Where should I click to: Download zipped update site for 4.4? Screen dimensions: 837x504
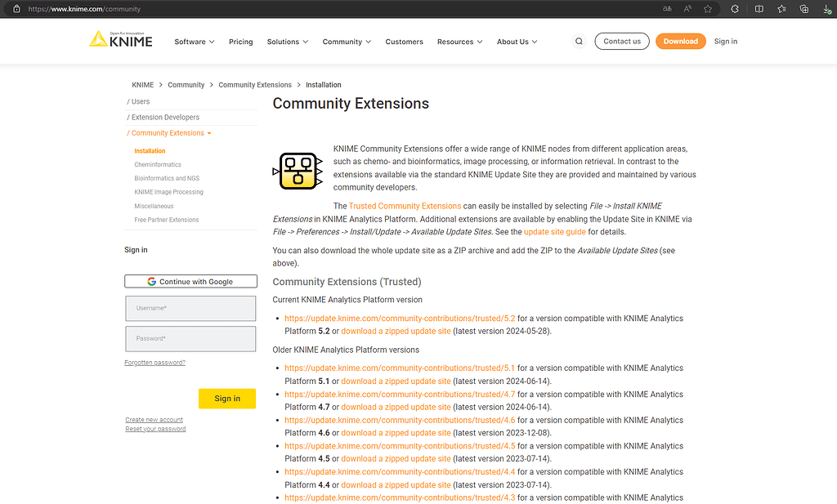point(396,484)
